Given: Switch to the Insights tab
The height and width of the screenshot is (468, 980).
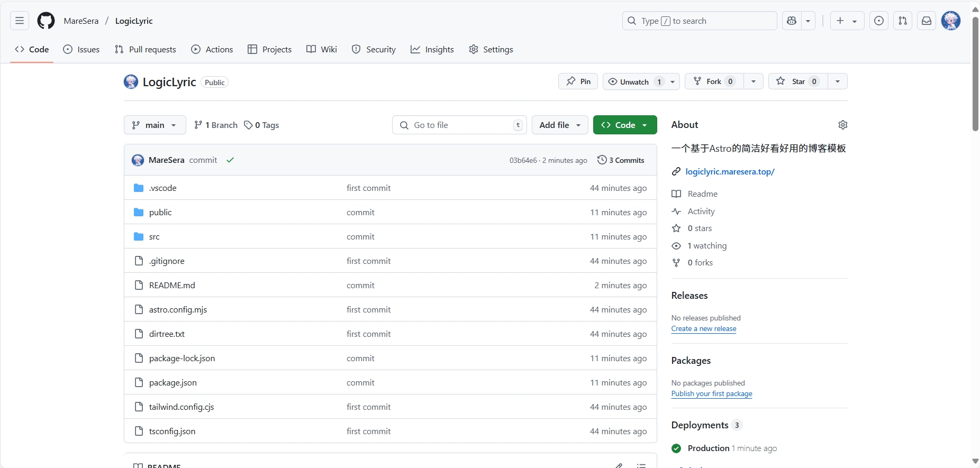Looking at the screenshot, I should (x=432, y=49).
